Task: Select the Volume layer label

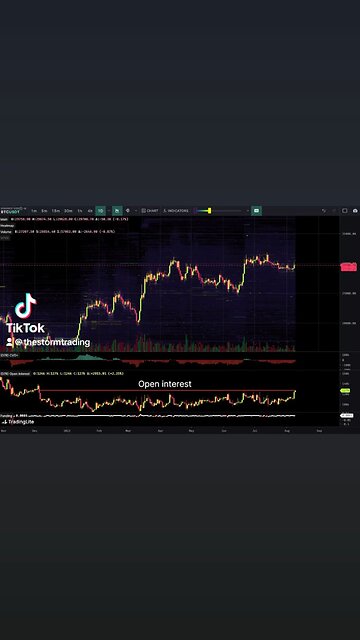Action: pos(6,231)
